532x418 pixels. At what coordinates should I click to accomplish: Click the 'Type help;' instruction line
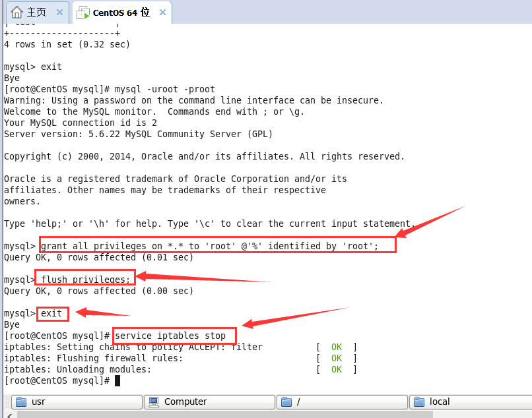[x=209, y=224]
